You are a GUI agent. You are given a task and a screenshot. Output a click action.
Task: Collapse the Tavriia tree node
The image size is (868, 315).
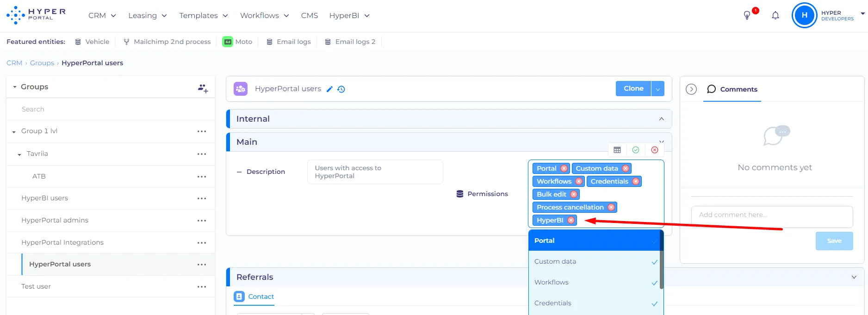coord(19,154)
